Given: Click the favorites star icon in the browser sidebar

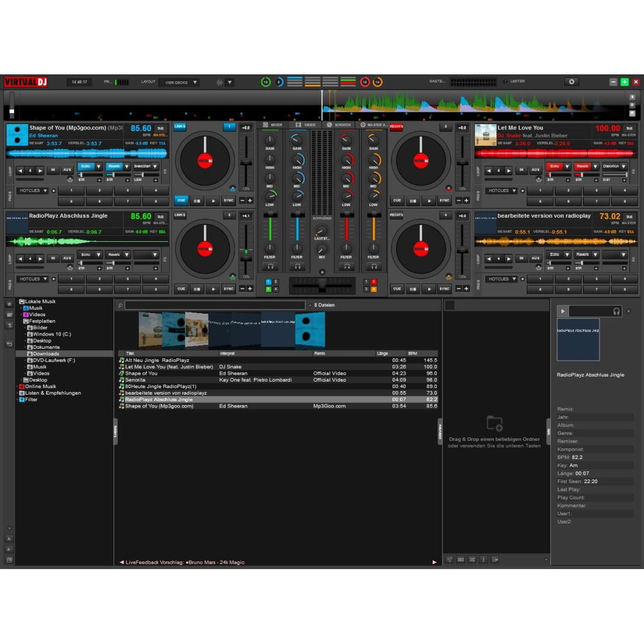Looking at the screenshot, I should pyautogui.click(x=9, y=304).
